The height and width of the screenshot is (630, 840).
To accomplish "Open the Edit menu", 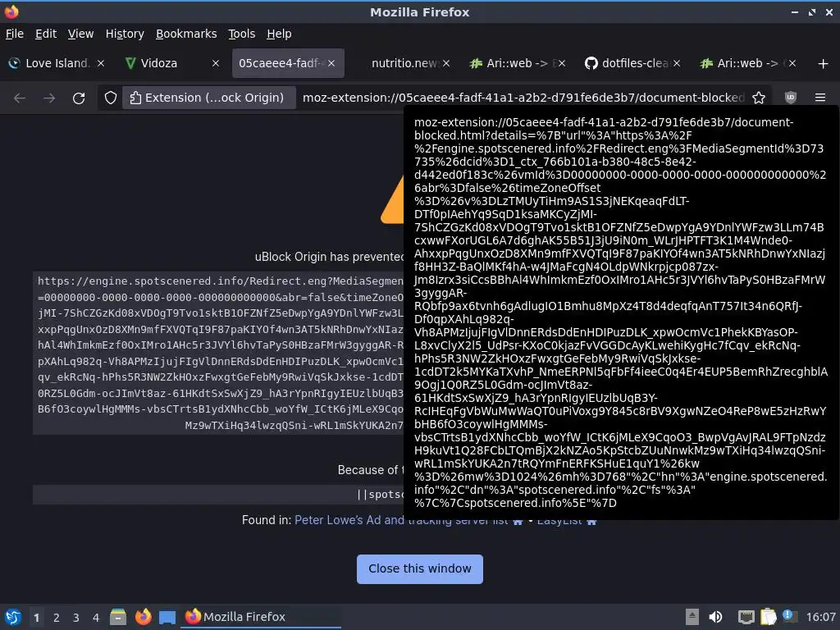I will 46,34.
